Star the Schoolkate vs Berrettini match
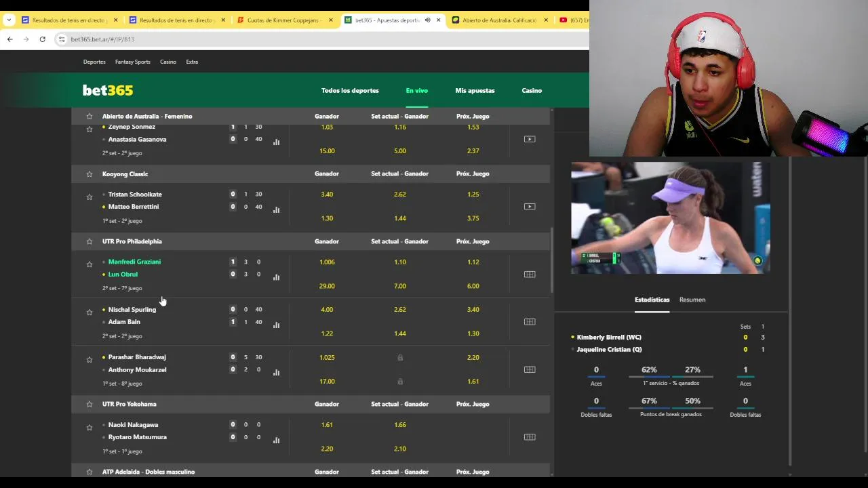The width and height of the screenshot is (868, 488). click(89, 197)
